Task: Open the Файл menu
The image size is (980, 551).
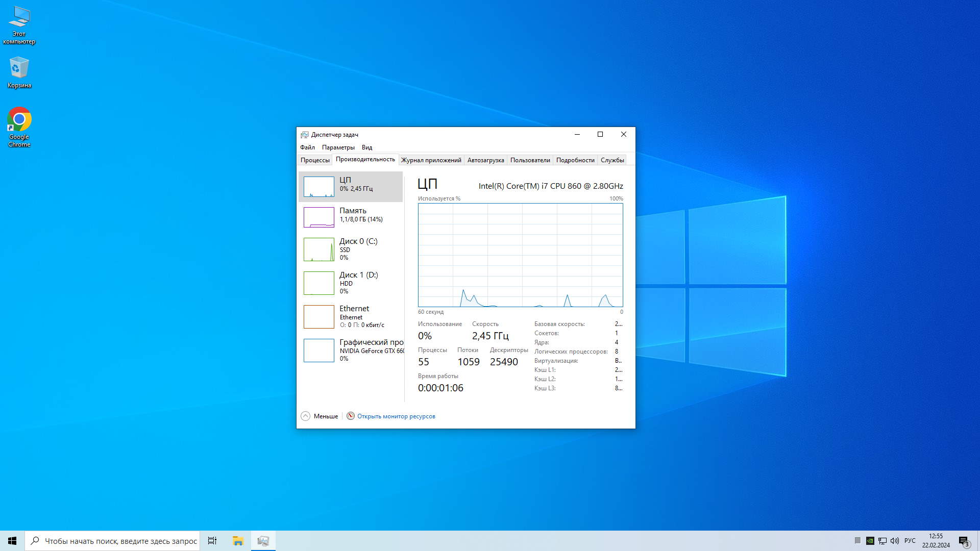Action: (307, 147)
